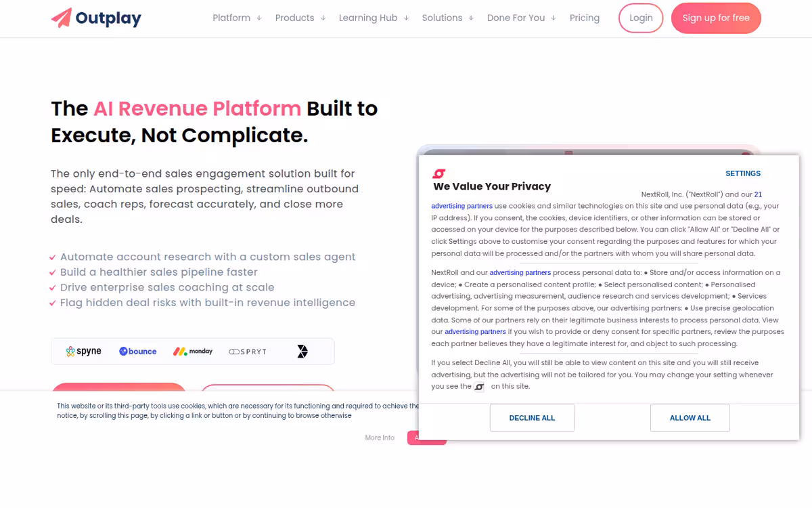Viewport: 812px width, 508px height.
Task: Click the monday customer logo
Action: [x=193, y=351]
